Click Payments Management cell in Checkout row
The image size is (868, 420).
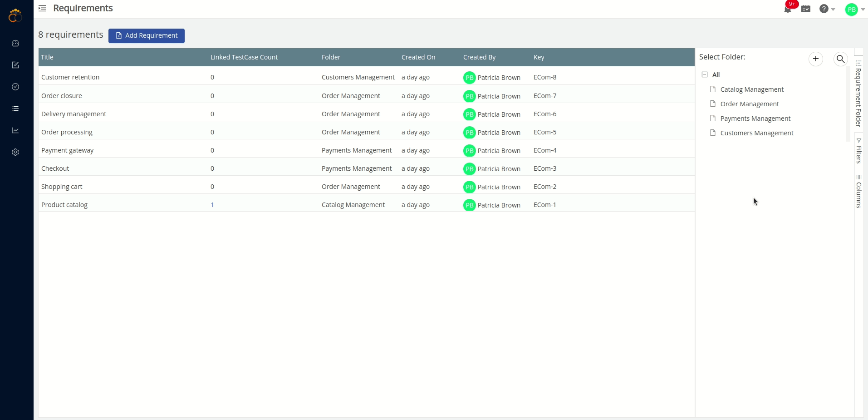357,168
